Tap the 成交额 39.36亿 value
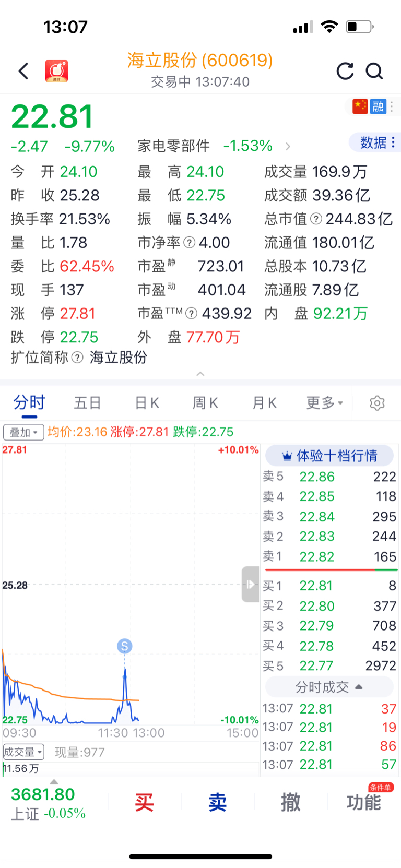 coord(341,196)
